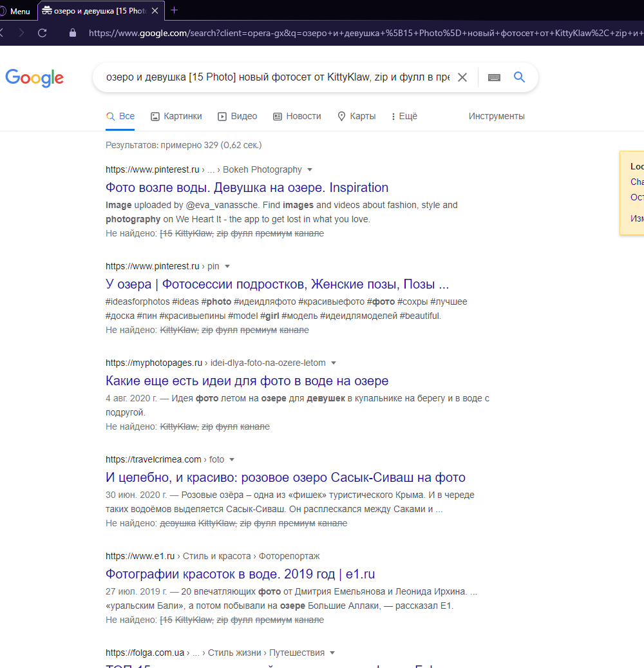The height and width of the screenshot is (668, 644).
Task: Expand options arrow for myphotopages.ru result
Action: [334, 363]
